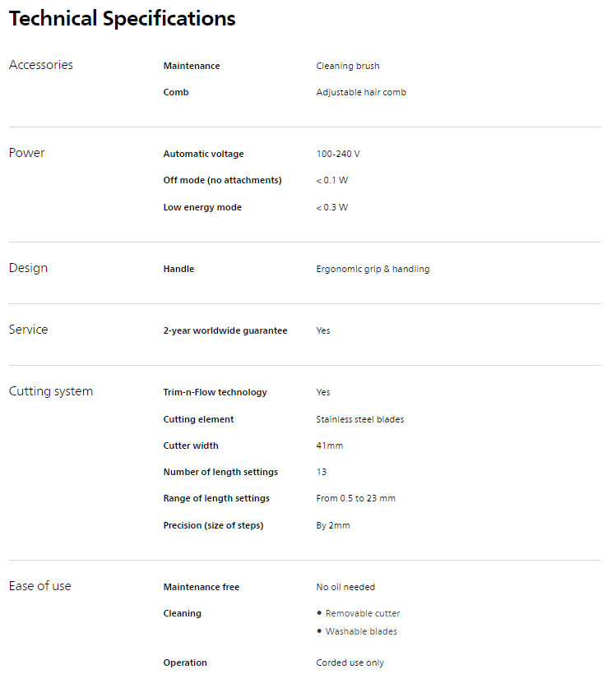This screenshot has width=616, height=688.
Task: Select the Accessories section label
Action: pyautogui.click(x=40, y=65)
